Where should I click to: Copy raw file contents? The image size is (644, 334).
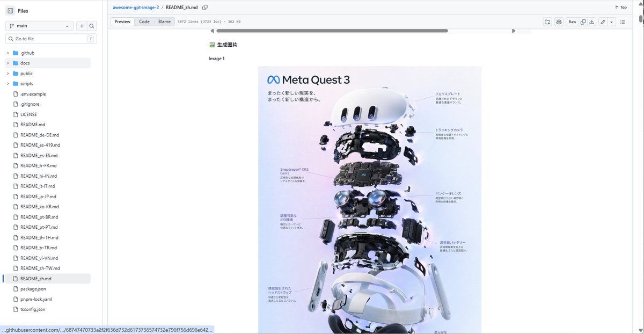point(583,22)
